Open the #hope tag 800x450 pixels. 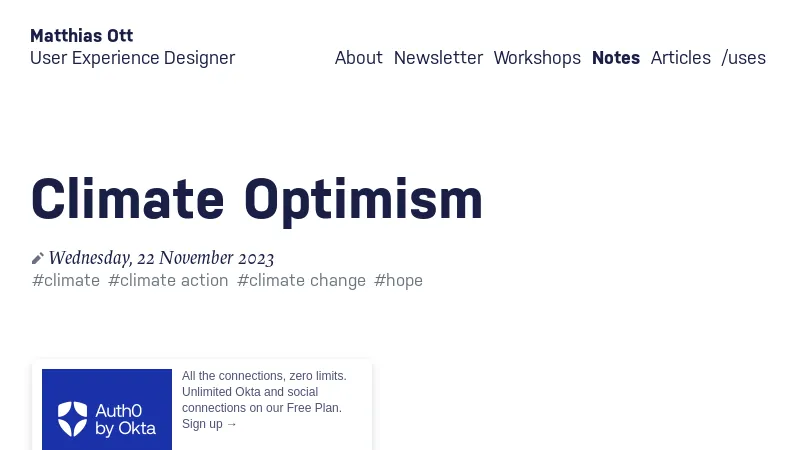(x=398, y=281)
